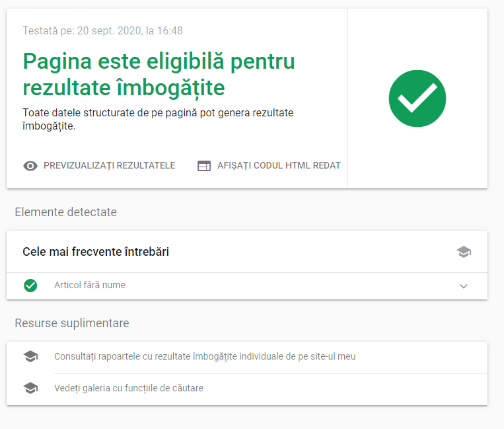Click the white panel around the status checkmark

417,98
